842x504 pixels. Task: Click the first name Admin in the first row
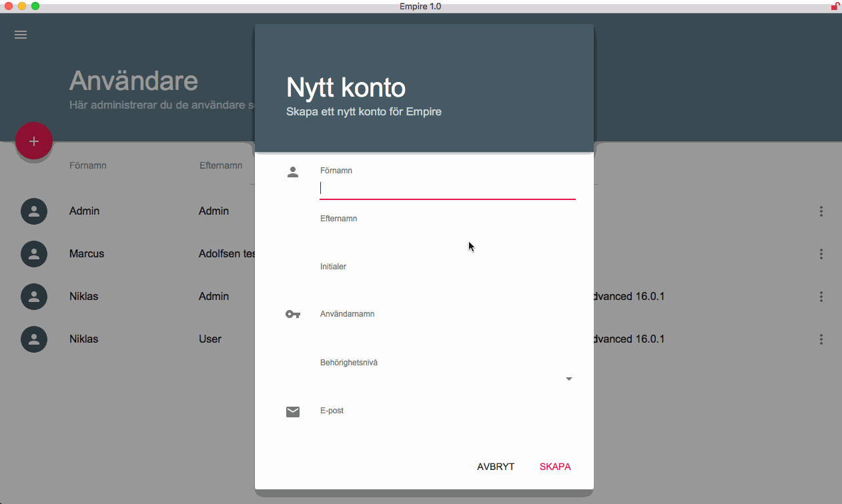(84, 211)
